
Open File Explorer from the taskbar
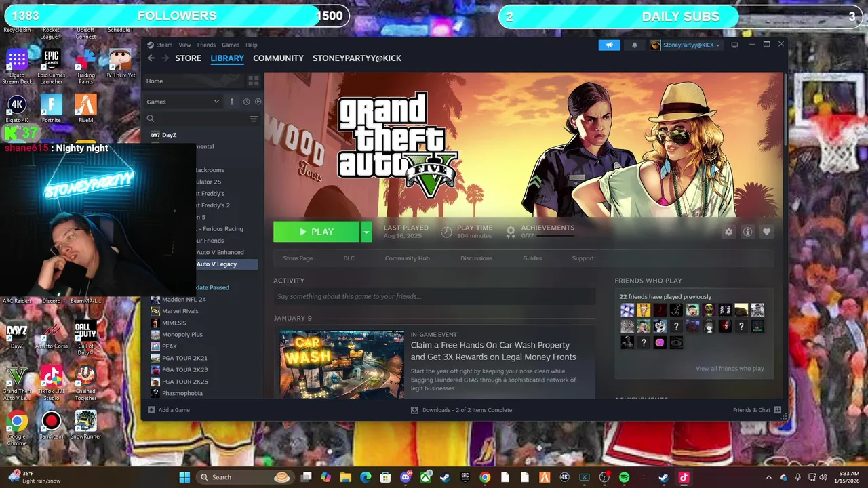(x=346, y=477)
